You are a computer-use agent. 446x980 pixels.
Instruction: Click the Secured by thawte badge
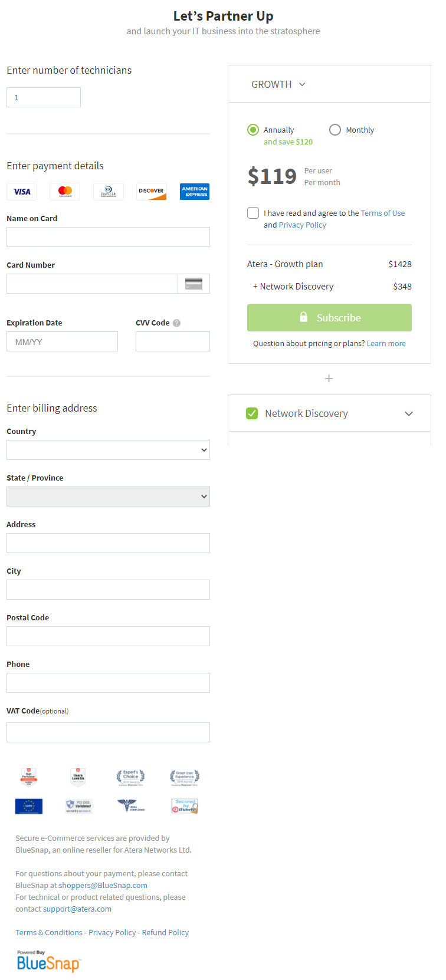[x=185, y=806]
